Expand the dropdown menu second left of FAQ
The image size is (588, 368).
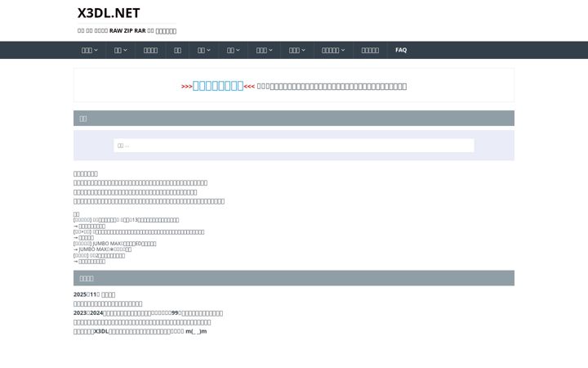pyautogui.click(x=333, y=50)
